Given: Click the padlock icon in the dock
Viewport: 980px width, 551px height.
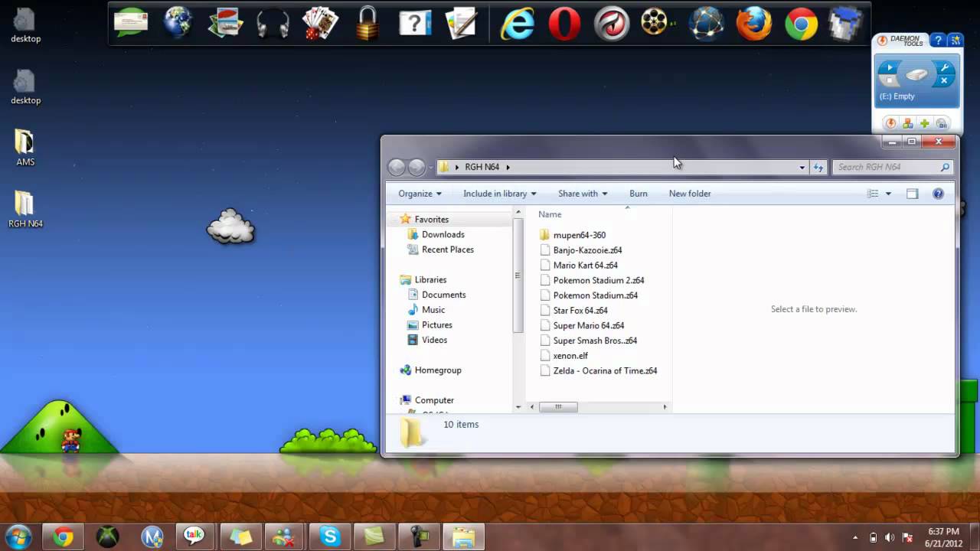Looking at the screenshot, I should click(367, 23).
